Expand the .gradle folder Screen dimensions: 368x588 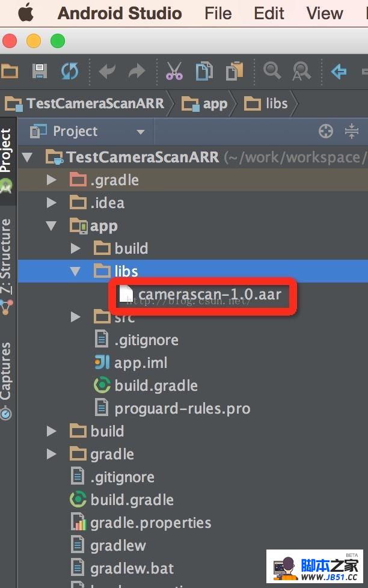pyautogui.click(x=51, y=180)
